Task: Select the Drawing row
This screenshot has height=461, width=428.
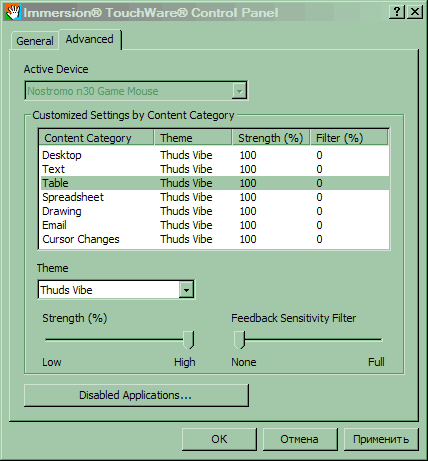Action: coord(214,211)
